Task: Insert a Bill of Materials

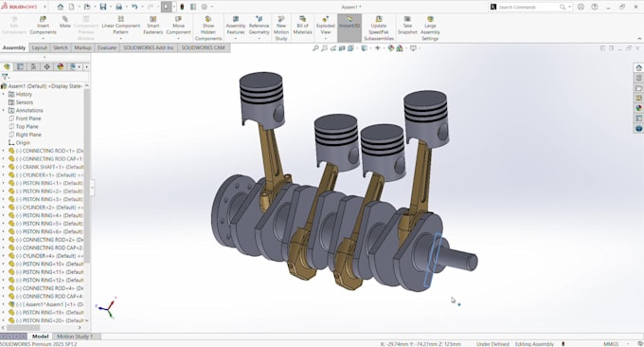Action: pyautogui.click(x=302, y=26)
